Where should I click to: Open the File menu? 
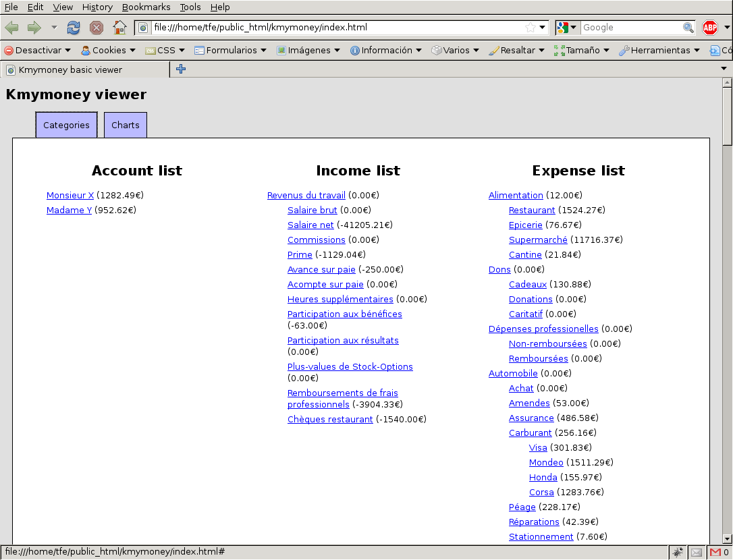click(x=11, y=7)
